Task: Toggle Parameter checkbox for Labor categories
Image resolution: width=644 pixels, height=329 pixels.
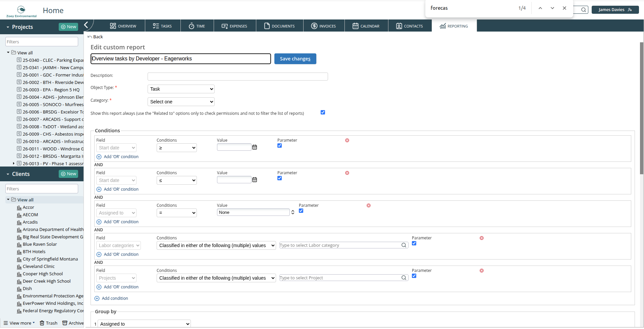Action: (x=414, y=243)
